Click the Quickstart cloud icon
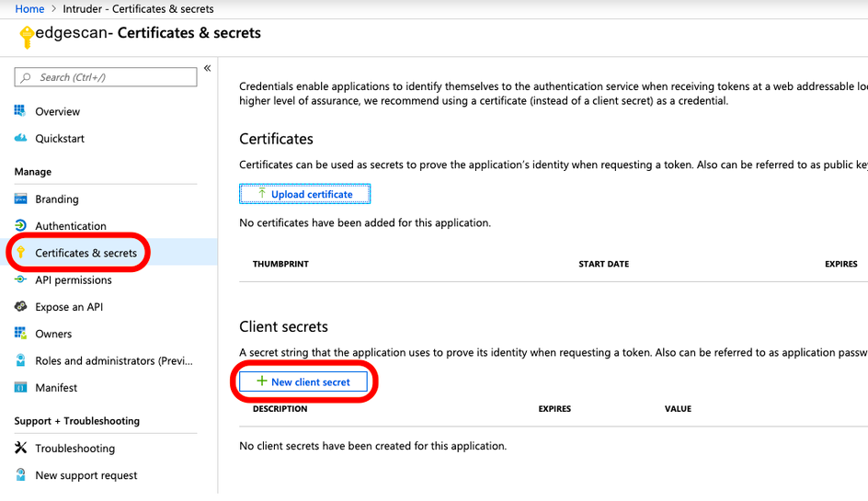Image resolution: width=868 pixels, height=501 pixels. coord(20,138)
